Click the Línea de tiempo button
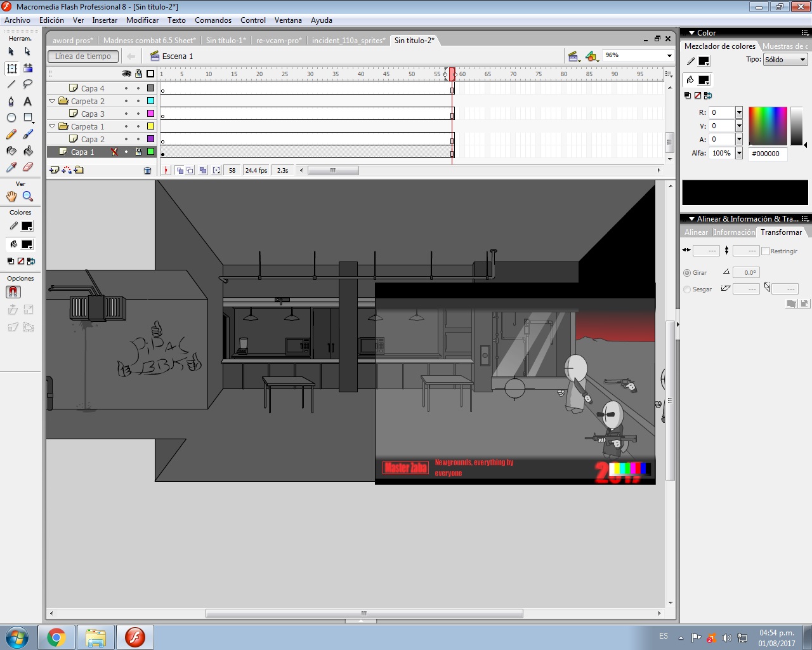812x650 pixels. point(83,56)
